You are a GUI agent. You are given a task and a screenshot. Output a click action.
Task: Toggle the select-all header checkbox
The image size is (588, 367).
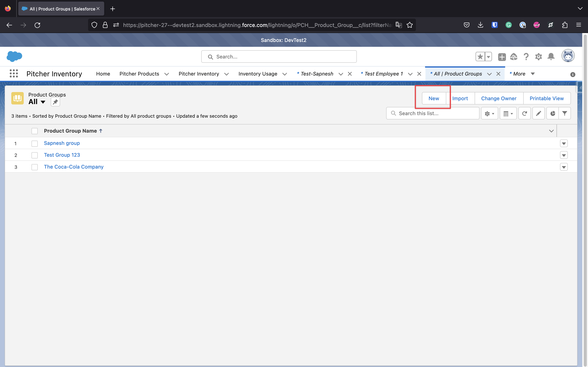34,131
